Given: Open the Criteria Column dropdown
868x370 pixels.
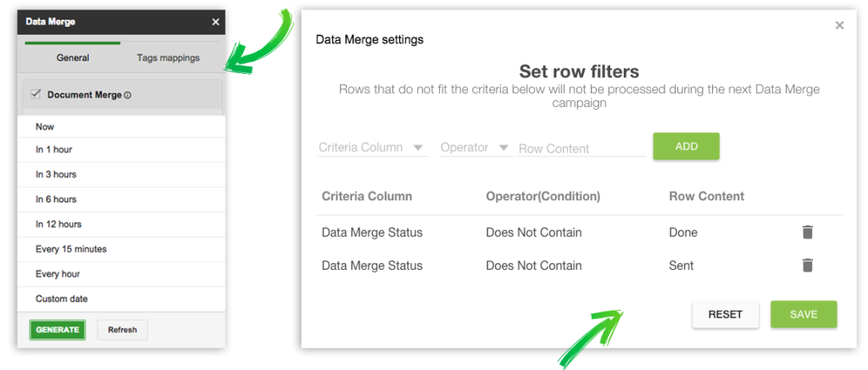Looking at the screenshot, I should click(372, 148).
